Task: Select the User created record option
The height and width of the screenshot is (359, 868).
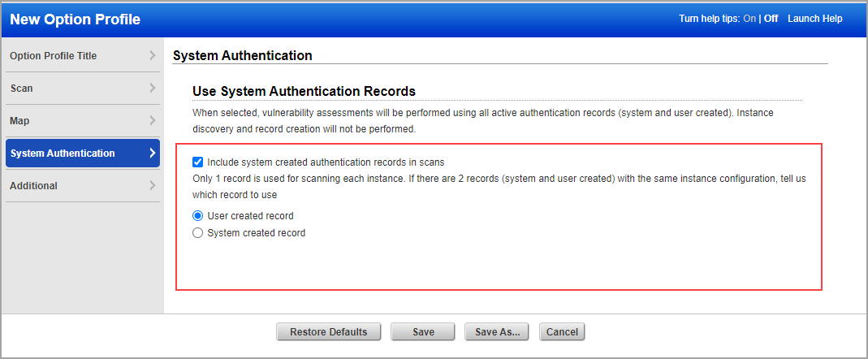Action: pos(197,215)
